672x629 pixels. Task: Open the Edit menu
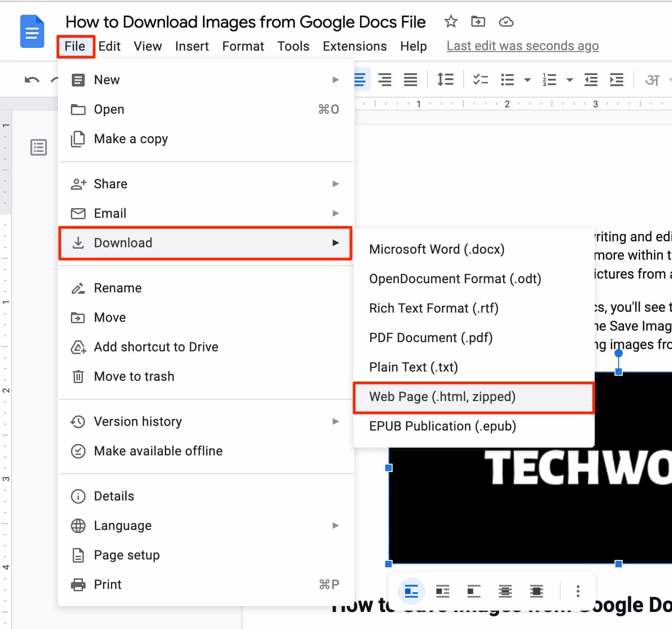pyautogui.click(x=110, y=46)
